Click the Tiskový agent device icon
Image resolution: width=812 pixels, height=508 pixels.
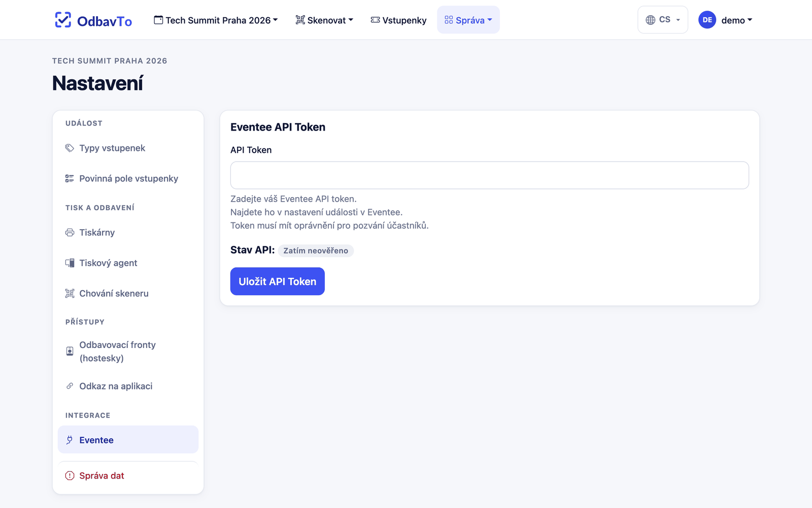point(70,263)
